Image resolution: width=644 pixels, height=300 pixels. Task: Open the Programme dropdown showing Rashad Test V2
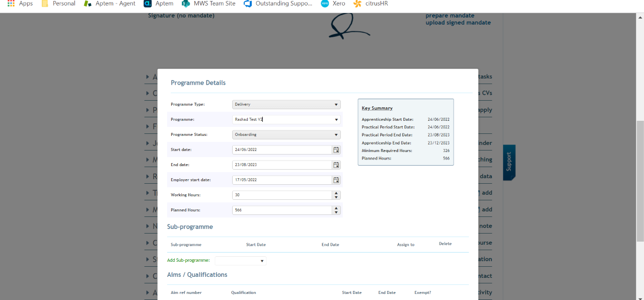pyautogui.click(x=336, y=119)
